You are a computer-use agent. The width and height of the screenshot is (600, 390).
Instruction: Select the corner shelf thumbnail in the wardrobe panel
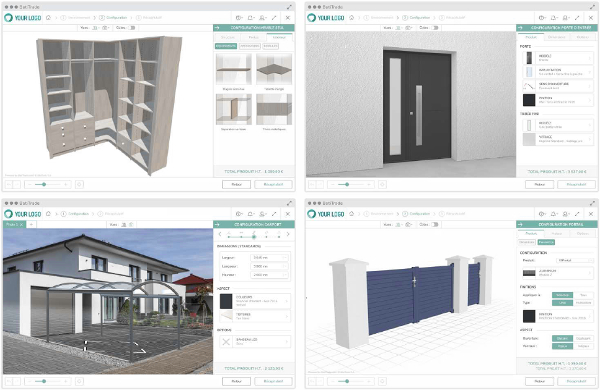click(274, 69)
